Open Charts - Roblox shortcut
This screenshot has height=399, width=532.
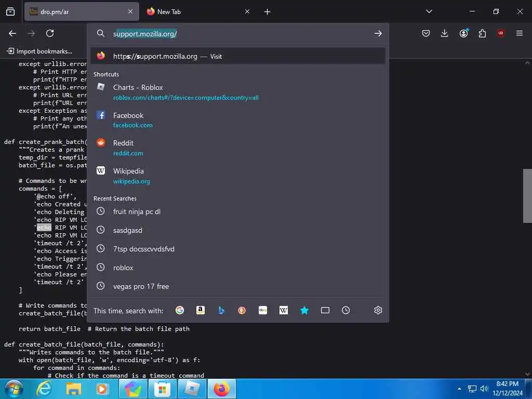click(238, 92)
